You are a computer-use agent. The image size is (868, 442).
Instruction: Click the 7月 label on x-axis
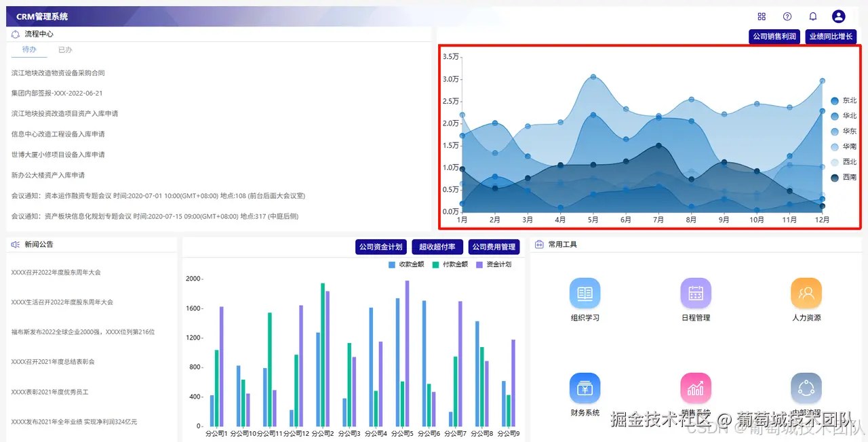(x=658, y=220)
